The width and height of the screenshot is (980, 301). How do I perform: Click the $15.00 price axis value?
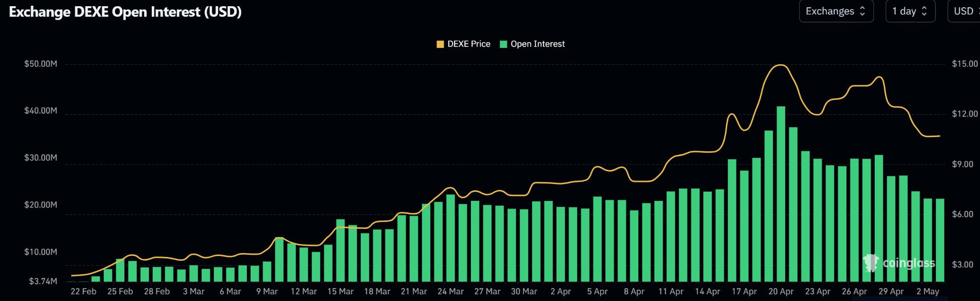tap(965, 64)
